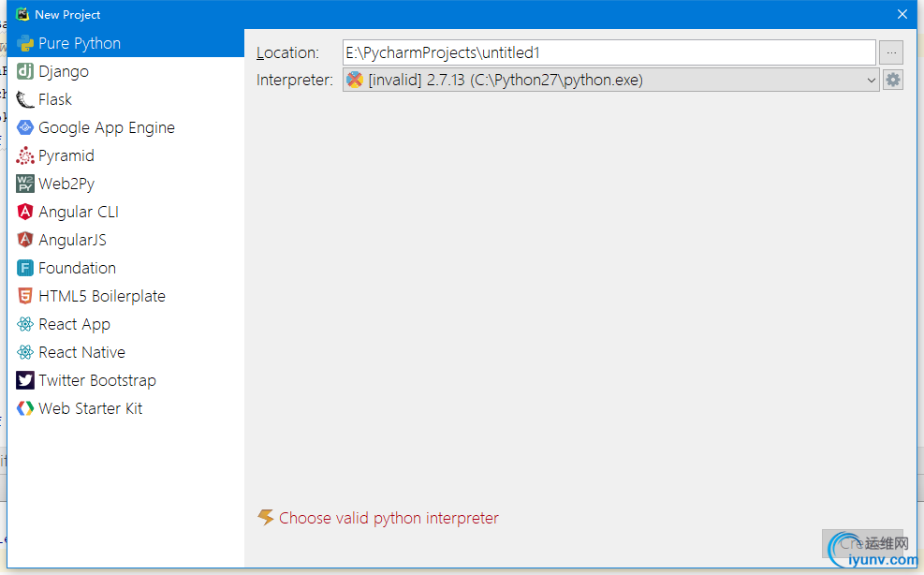Choose Foundation label
The width and height of the screenshot is (924, 575).
(x=77, y=269)
